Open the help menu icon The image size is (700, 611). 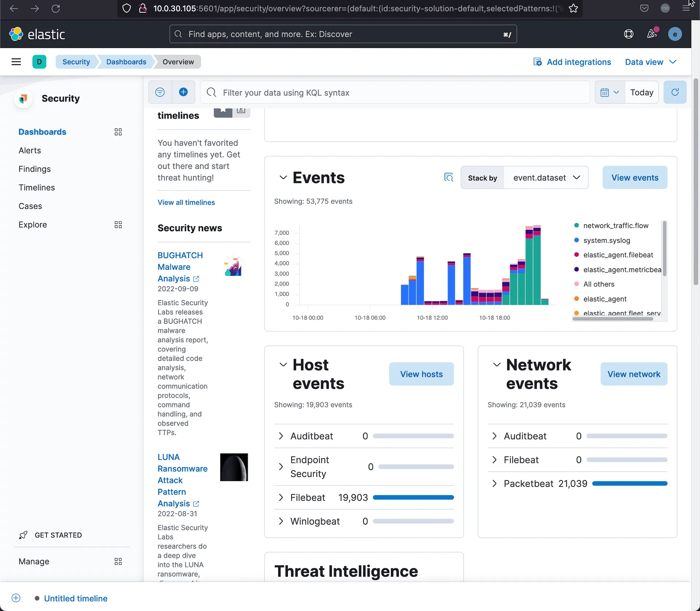click(x=629, y=34)
